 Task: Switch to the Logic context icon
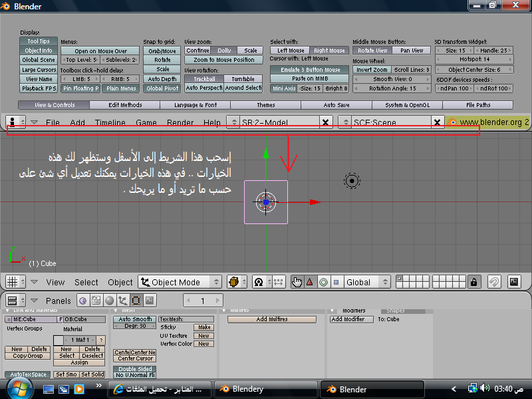pos(83,301)
